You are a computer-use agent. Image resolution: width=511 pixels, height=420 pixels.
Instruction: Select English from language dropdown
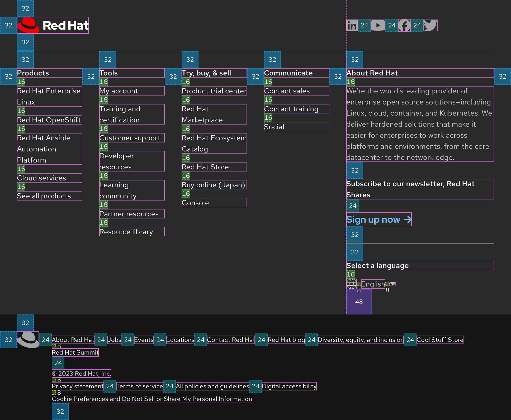[373, 284]
